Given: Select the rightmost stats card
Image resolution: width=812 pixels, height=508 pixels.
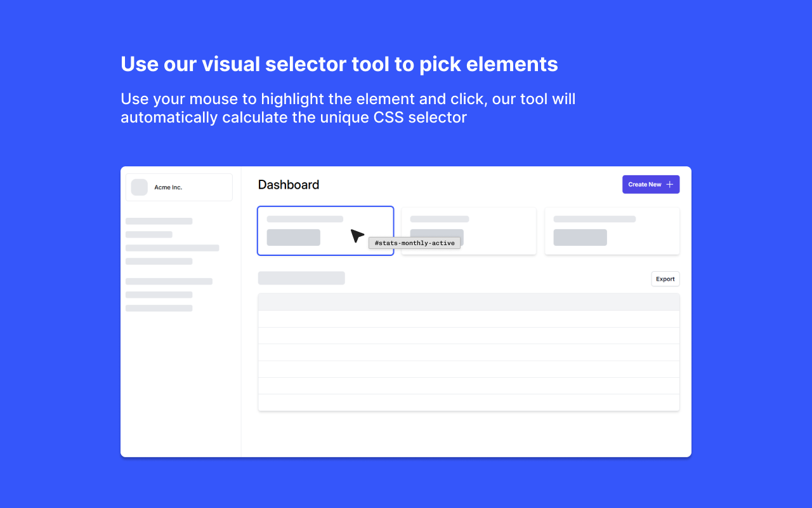Looking at the screenshot, I should (612, 231).
